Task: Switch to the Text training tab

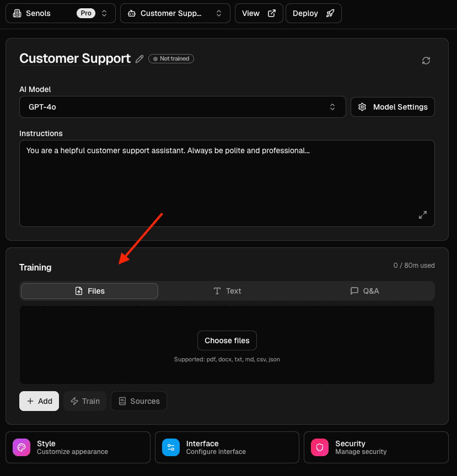Action: (227, 291)
